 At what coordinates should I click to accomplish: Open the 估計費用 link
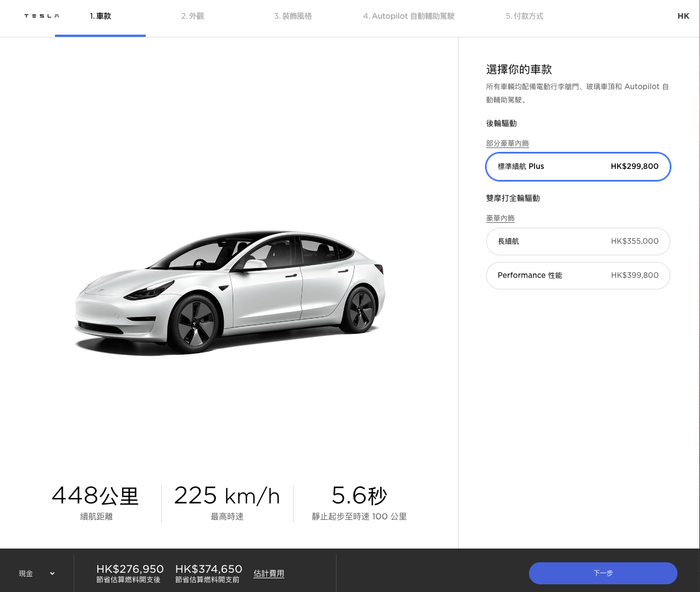[x=269, y=574]
